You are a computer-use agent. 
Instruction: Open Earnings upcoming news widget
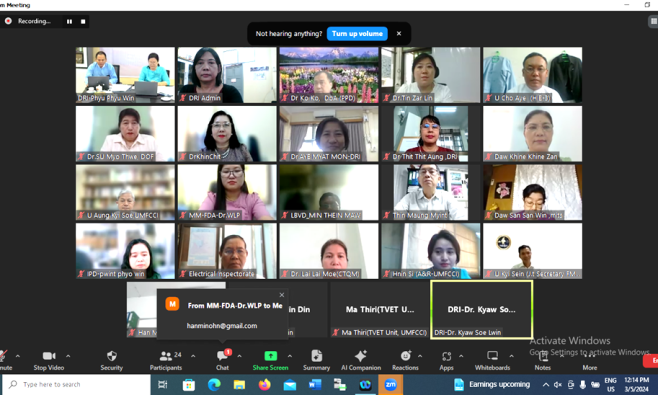492,385
